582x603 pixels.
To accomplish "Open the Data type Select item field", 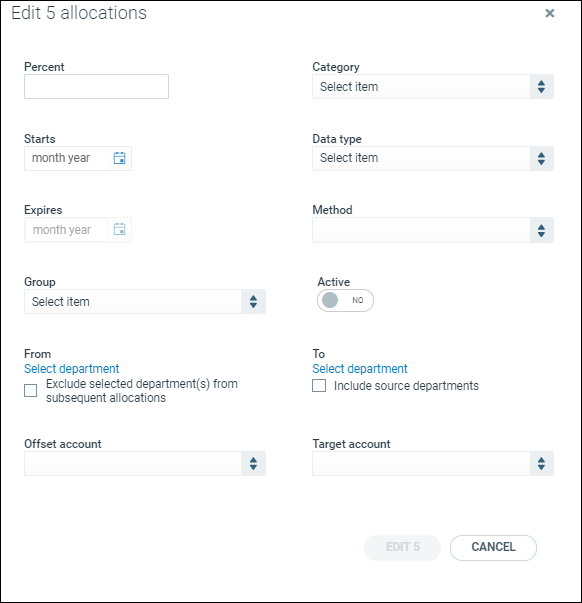I will pos(433,158).
